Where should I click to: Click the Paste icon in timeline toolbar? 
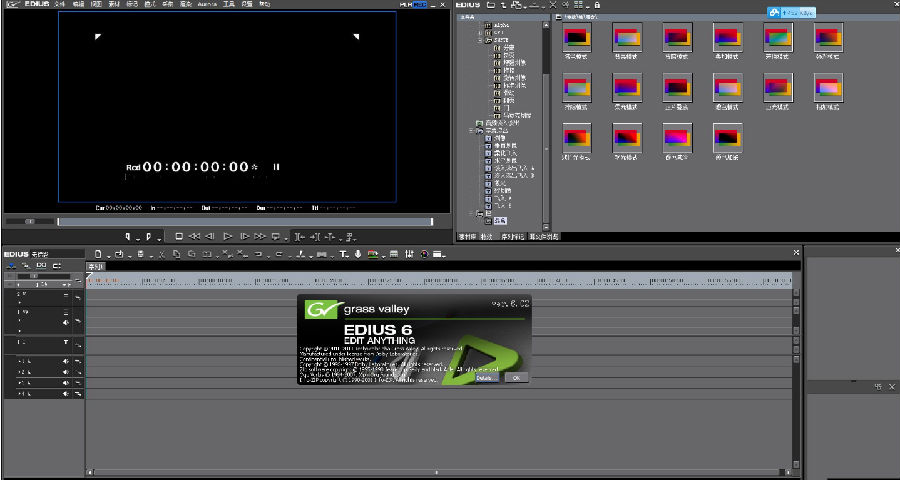click(192, 254)
